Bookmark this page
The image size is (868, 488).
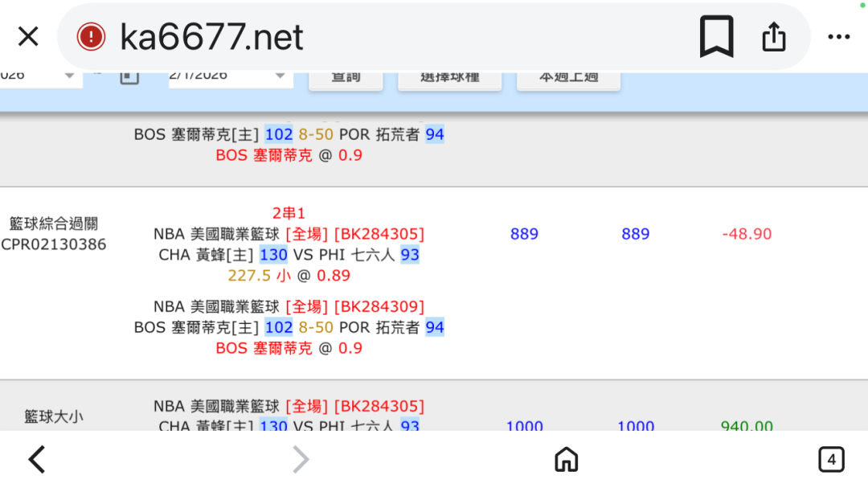click(x=717, y=36)
